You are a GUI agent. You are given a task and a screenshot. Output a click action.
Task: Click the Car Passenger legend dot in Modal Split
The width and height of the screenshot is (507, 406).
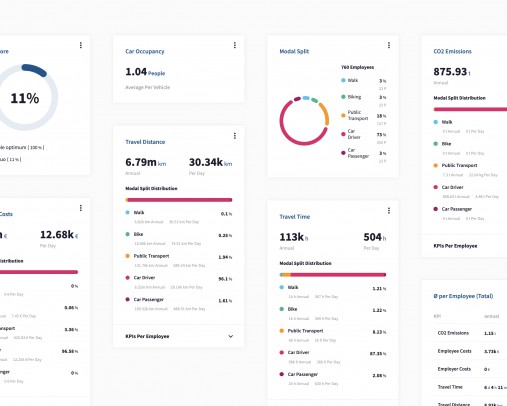pyautogui.click(x=343, y=153)
